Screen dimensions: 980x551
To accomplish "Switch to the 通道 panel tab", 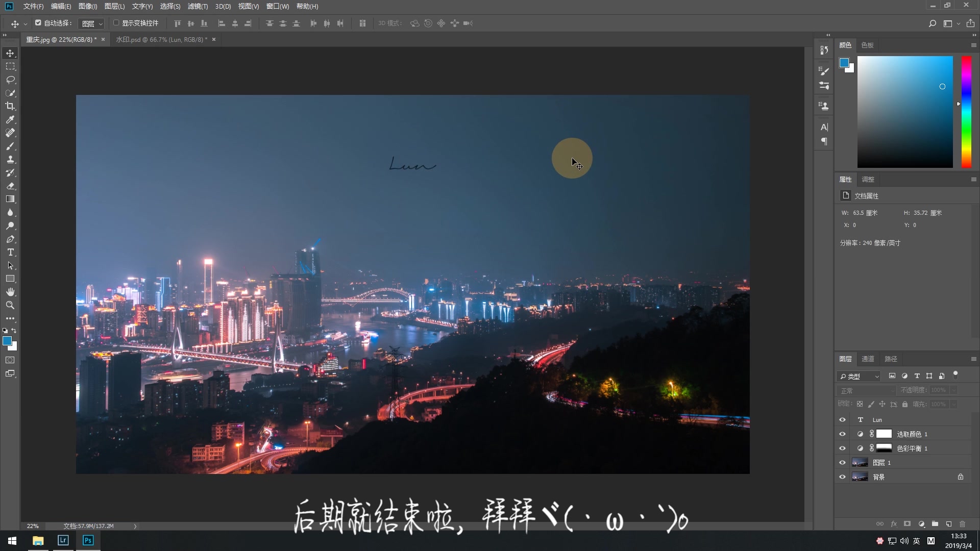I will (867, 359).
